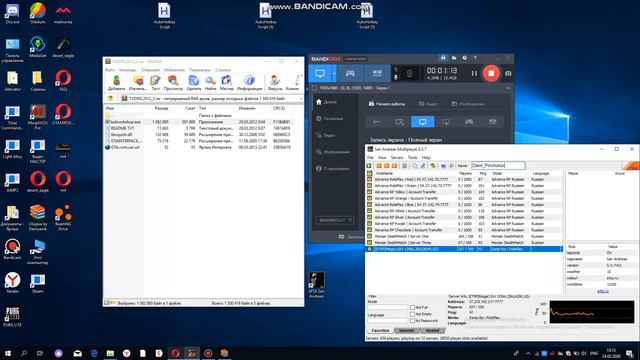Image resolution: width=640 pixels, height=360 pixels.
Task: Sort servers by Ping column header
Action: pos(484,173)
